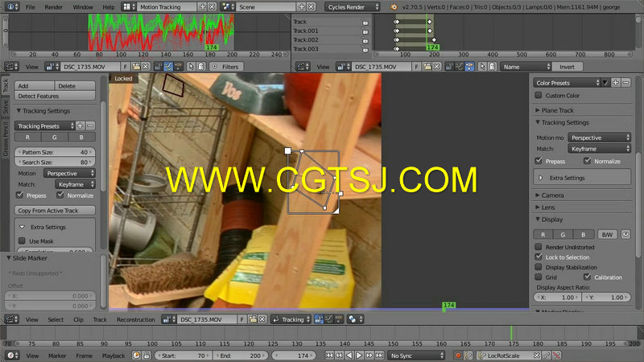Click the screen layout browse icon
The height and width of the screenshot is (362, 644).
click(129, 7)
